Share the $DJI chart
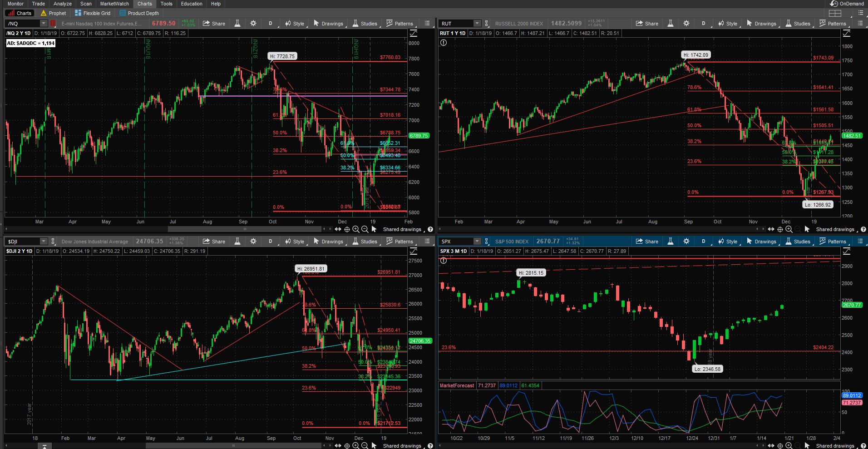The width and height of the screenshot is (868, 449). (214, 242)
